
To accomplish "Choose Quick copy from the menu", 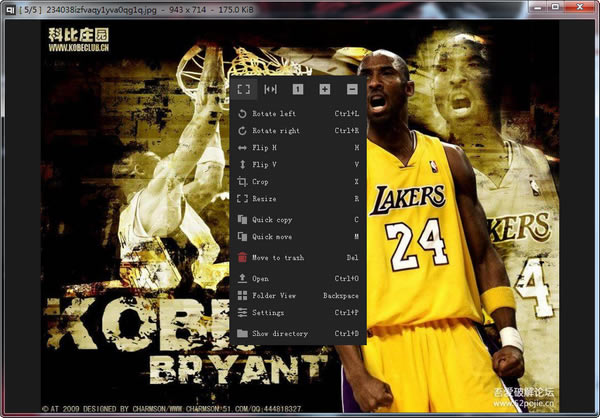I will 273,219.
